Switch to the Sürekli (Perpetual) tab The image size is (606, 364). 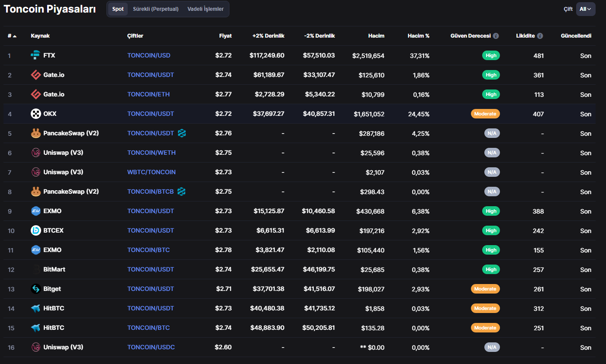[x=155, y=9]
